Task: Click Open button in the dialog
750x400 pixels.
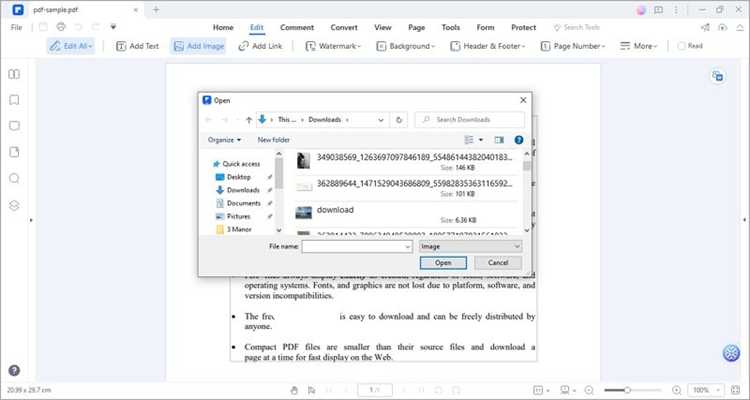Action: click(x=443, y=263)
